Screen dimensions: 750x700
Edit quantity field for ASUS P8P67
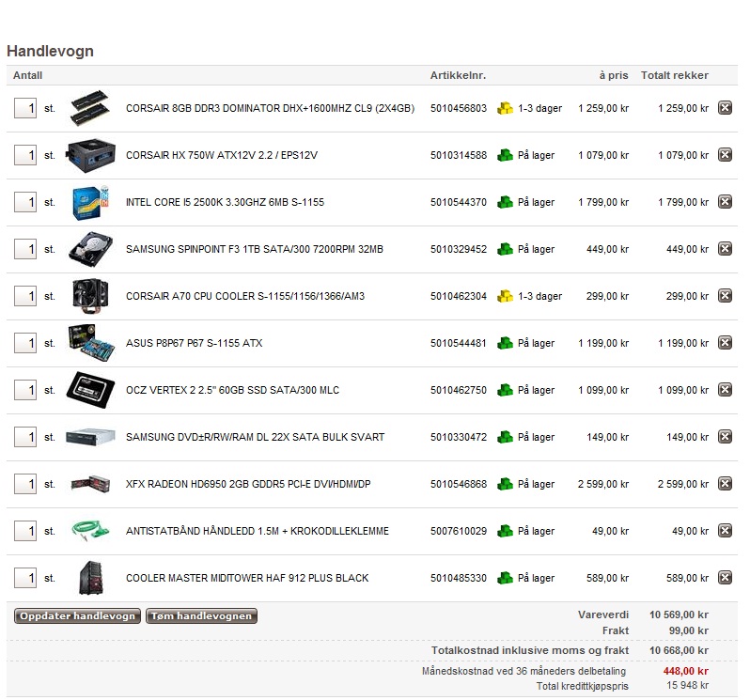pos(25,343)
